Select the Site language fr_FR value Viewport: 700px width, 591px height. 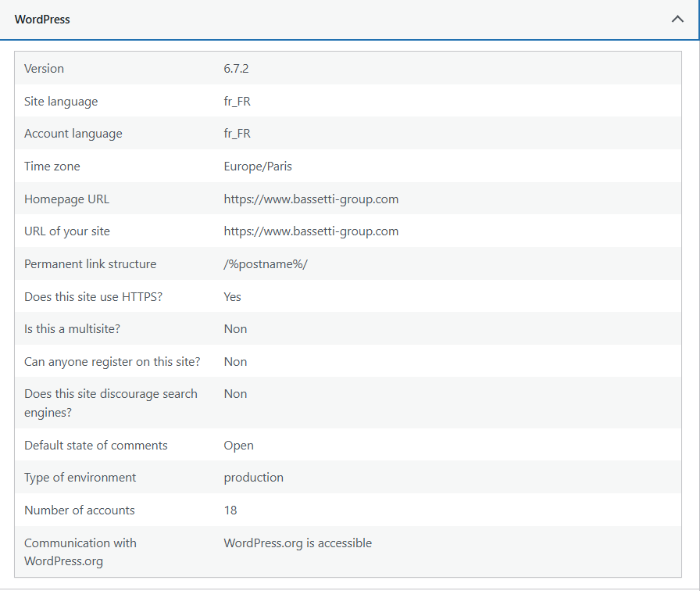pyautogui.click(x=237, y=102)
